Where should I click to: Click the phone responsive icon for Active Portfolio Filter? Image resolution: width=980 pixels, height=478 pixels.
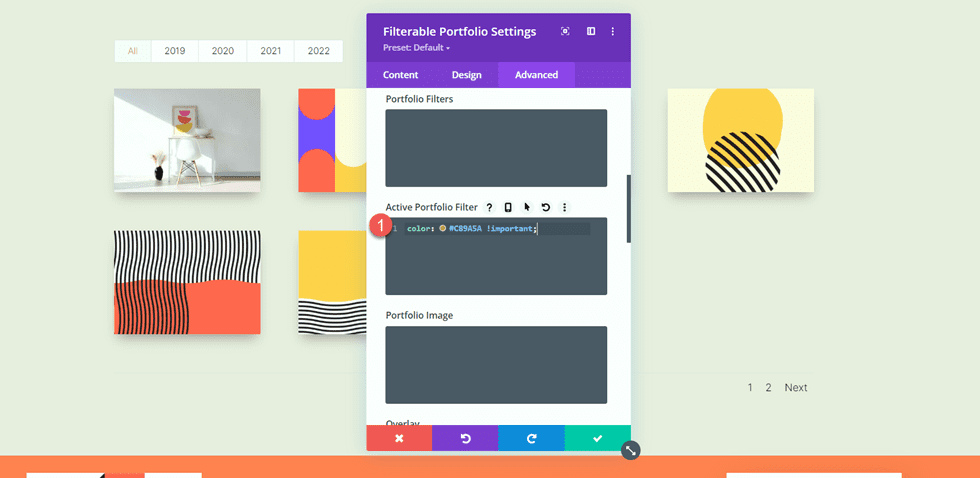click(x=508, y=207)
